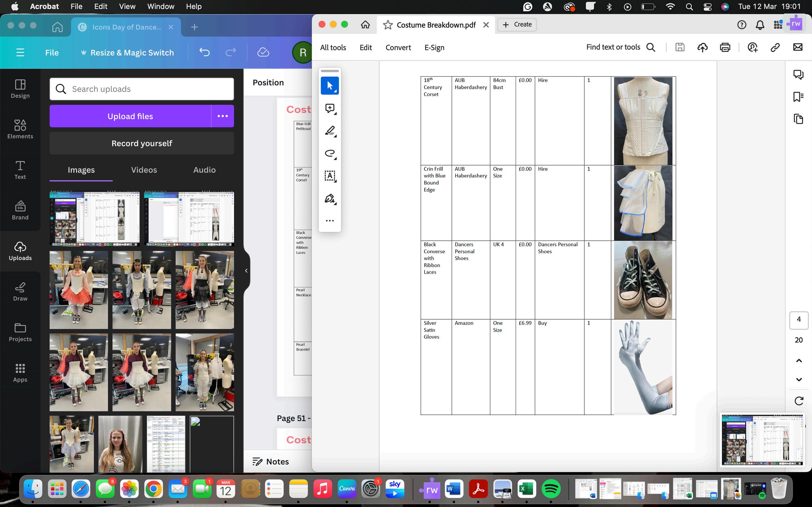Viewport: 812px width, 507px height.
Task: Open the Convert menu in Acrobat
Action: coord(398,48)
